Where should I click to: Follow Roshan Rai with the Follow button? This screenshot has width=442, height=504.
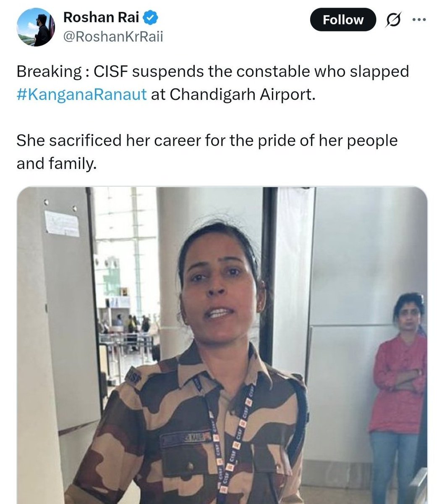343,20
